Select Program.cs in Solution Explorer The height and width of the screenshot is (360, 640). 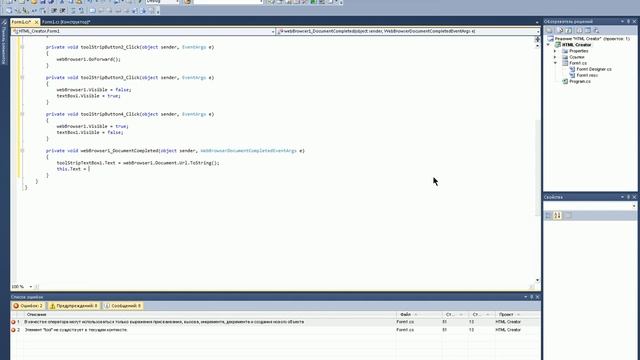pos(580,82)
